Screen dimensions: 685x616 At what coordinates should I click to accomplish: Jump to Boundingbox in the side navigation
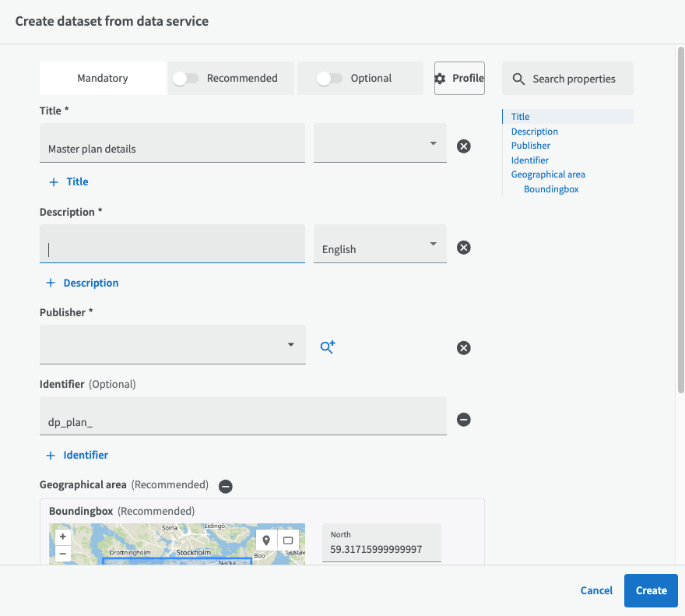point(551,189)
